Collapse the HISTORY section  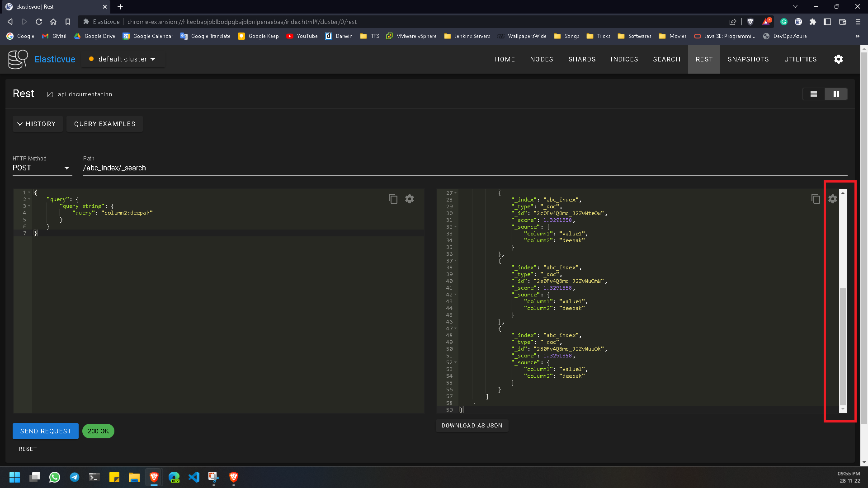coord(37,123)
